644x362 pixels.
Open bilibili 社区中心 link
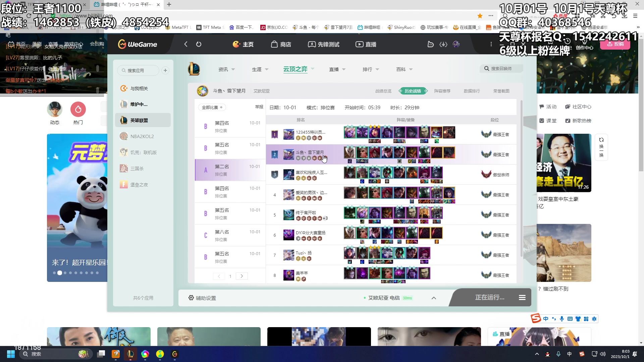pyautogui.click(x=578, y=107)
